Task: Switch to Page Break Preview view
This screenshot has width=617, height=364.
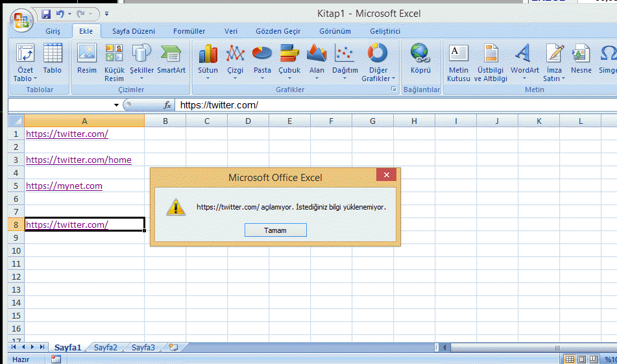Action: (x=594, y=359)
